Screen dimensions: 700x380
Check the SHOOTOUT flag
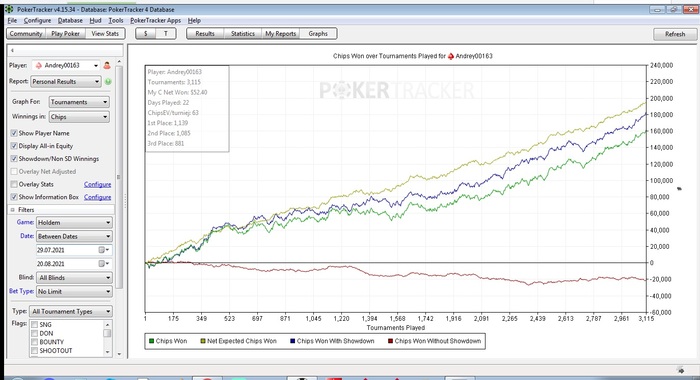pyautogui.click(x=34, y=351)
